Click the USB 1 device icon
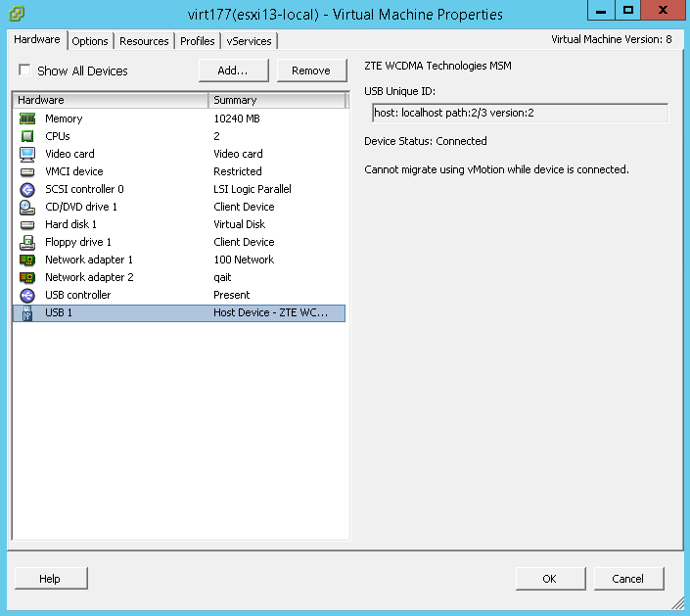Image resolution: width=690 pixels, height=616 pixels. (27, 313)
